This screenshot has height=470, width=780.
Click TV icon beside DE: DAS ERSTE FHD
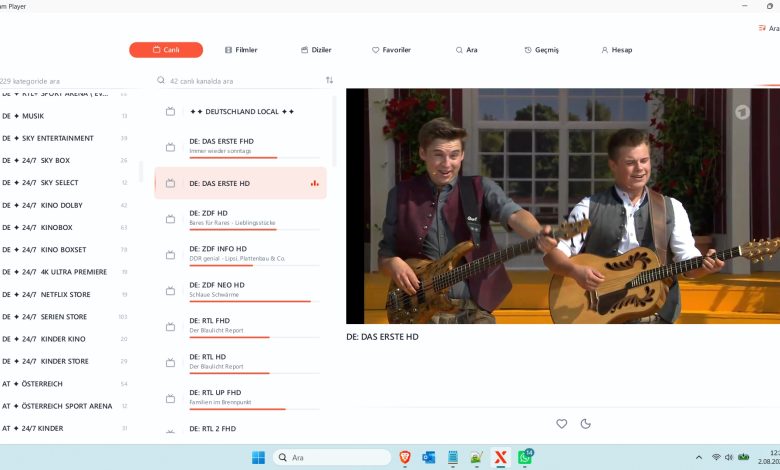click(x=170, y=147)
